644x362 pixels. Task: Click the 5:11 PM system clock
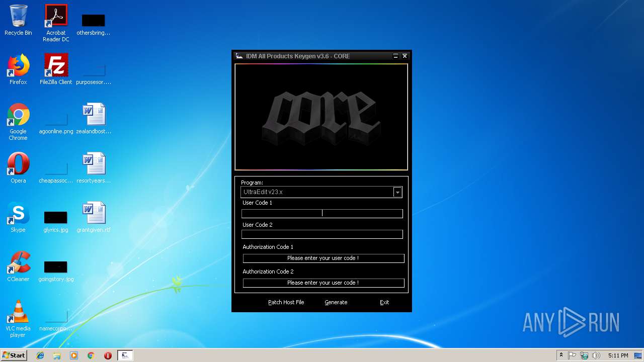tap(618, 355)
